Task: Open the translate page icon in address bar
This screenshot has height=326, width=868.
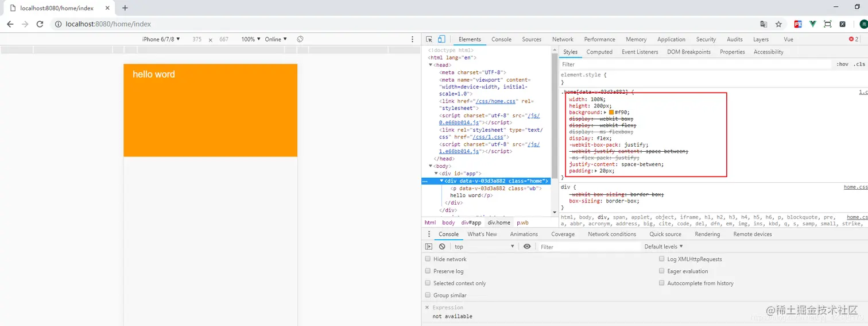Action: 764,24
